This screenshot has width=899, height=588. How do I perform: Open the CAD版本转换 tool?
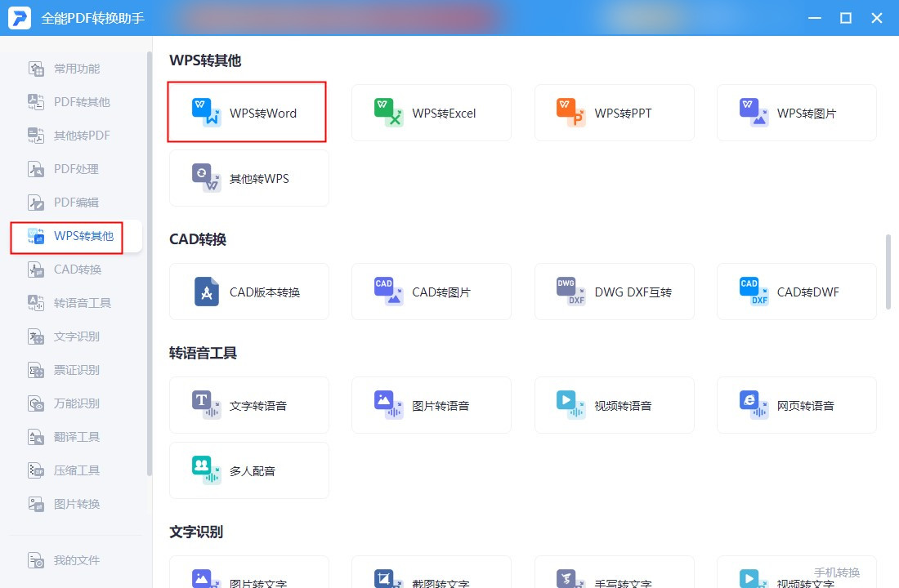tap(248, 292)
